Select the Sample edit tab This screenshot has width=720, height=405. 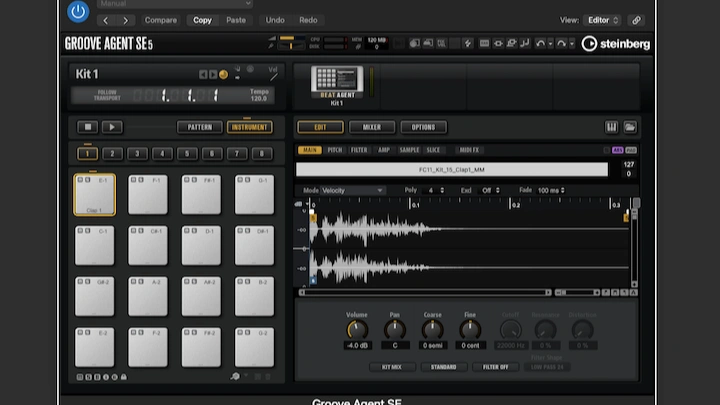(409, 150)
